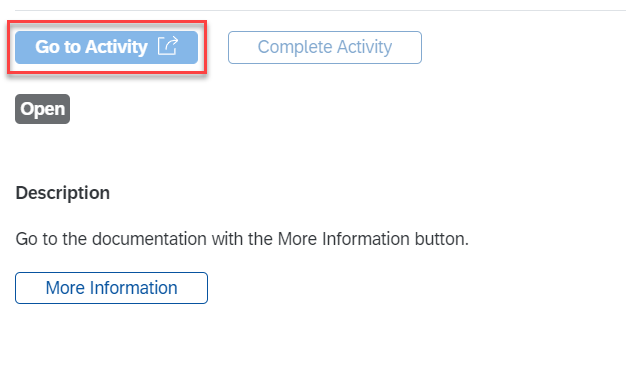Click the horizontal divider line at top
The width and height of the screenshot is (626, 366).
320,10
